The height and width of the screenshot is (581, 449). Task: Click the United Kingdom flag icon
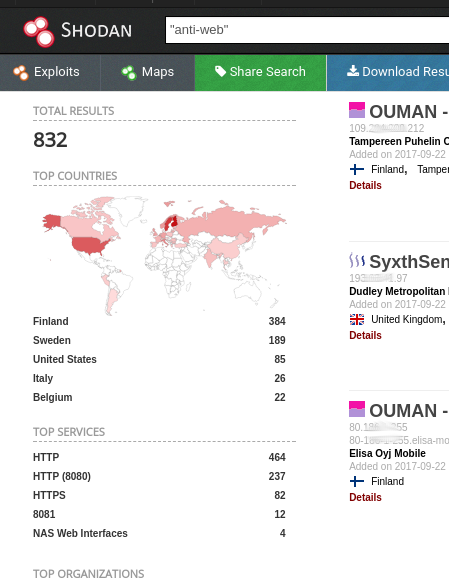(x=357, y=319)
